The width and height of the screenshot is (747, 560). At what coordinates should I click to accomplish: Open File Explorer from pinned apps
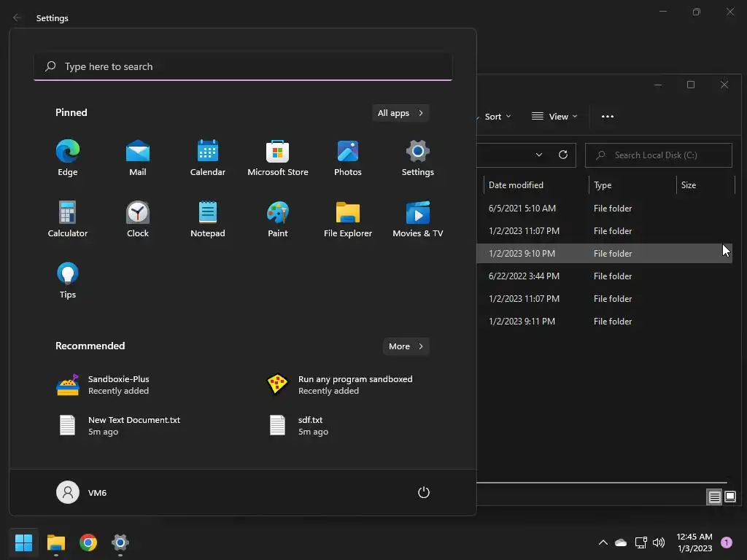coord(348,219)
